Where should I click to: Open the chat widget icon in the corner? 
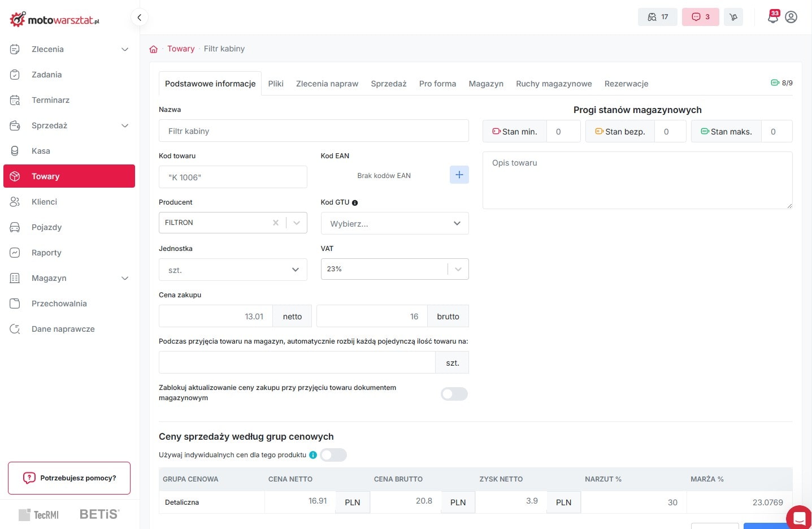click(799, 518)
